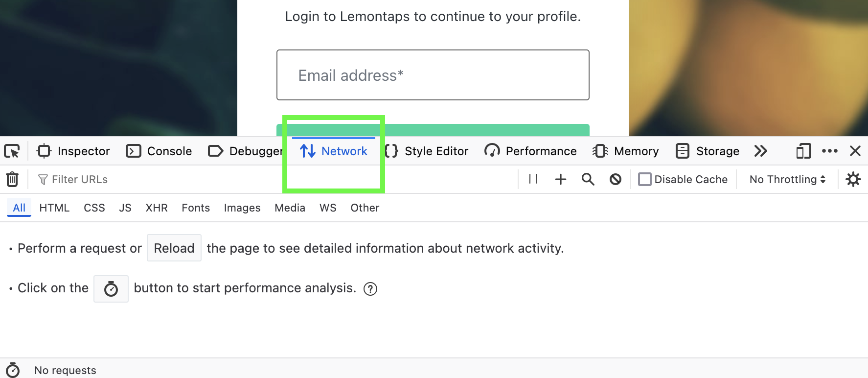
Task: Enable the Disable Cache checkbox
Action: (x=645, y=180)
